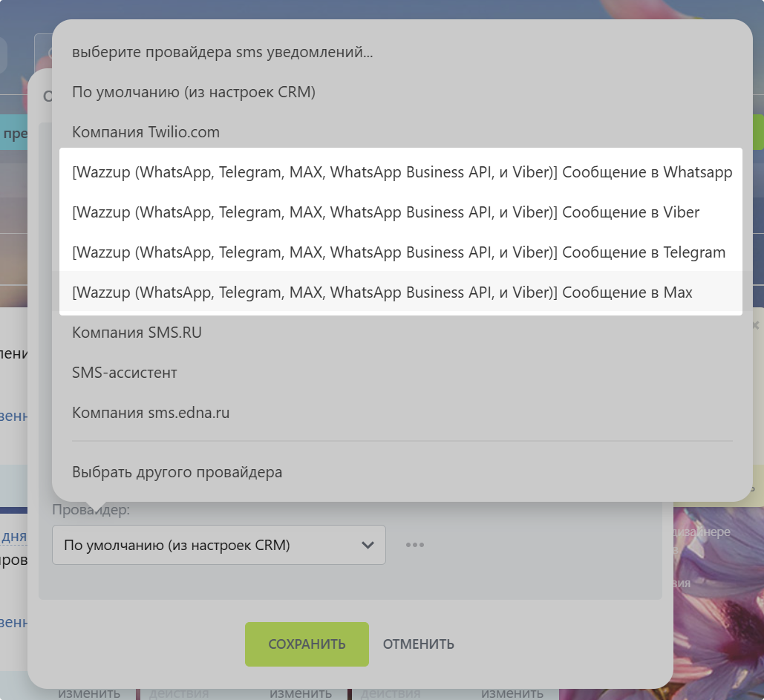Click the ОТМЕНИТЬ button
This screenshot has width=764, height=700.
pos(419,644)
